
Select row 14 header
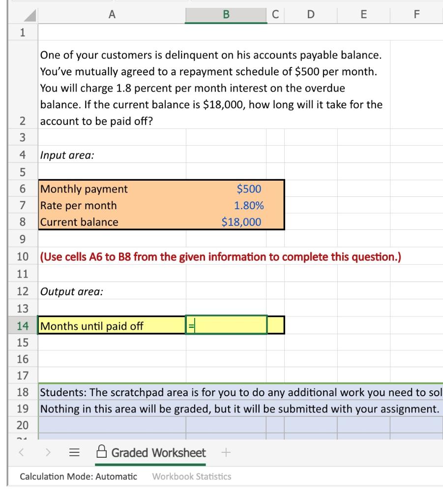[23, 326]
